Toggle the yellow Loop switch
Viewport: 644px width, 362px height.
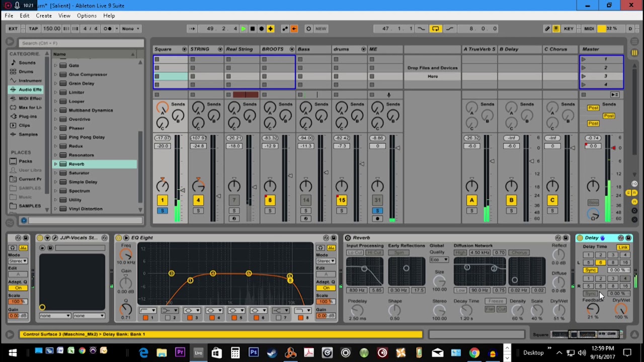[x=435, y=29]
